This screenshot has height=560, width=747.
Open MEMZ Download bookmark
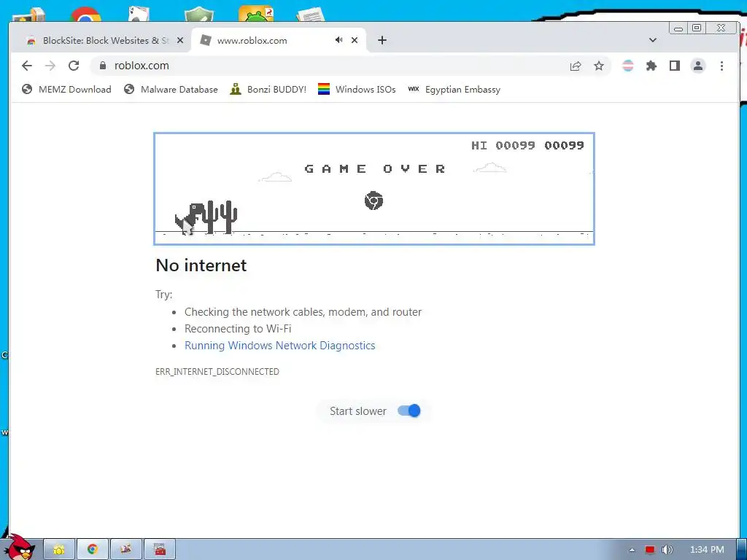point(66,90)
